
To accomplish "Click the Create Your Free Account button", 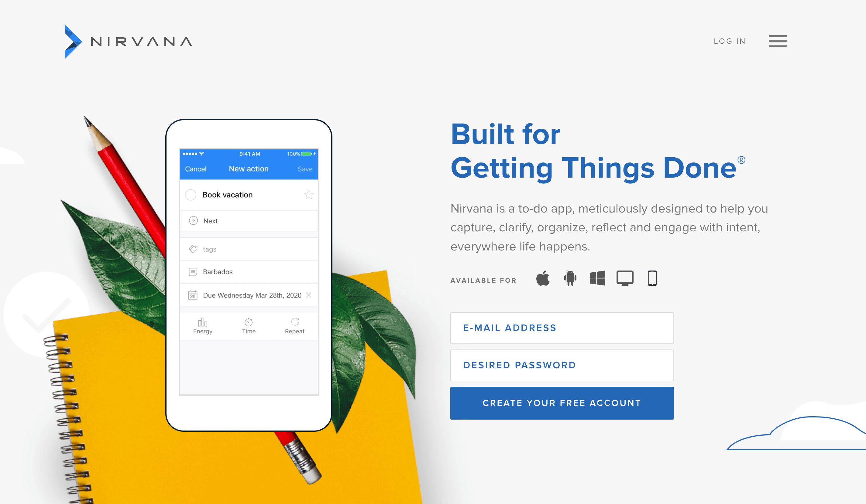I will click(562, 403).
